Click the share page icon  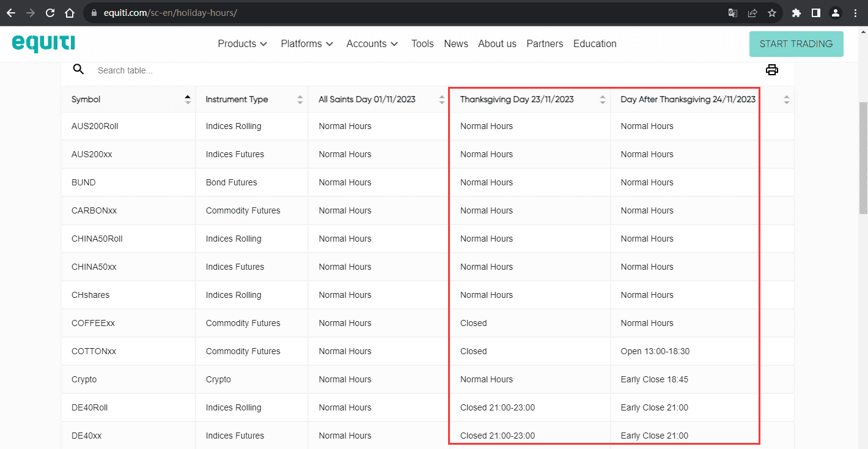pyautogui.click(x=752, y=13)
